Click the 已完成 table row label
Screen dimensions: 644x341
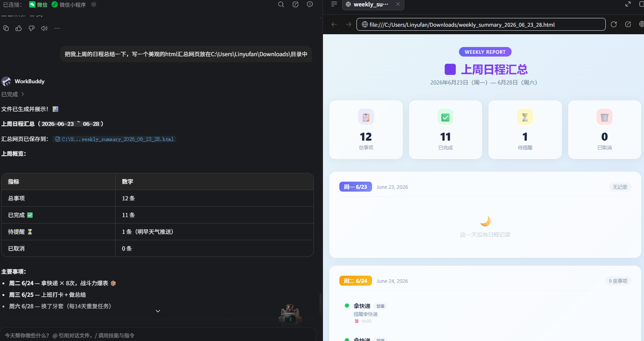(20, 215)
